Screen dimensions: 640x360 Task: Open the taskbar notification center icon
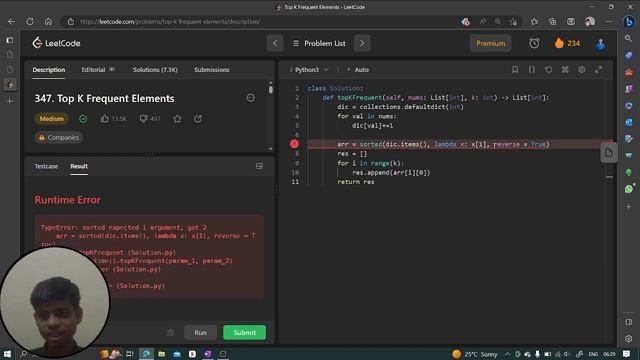click(x=627, y=354)
